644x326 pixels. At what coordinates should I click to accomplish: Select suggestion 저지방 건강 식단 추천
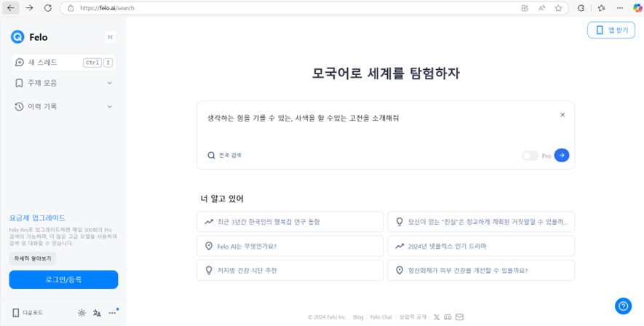pyautogui.click(x=290, y=270)
